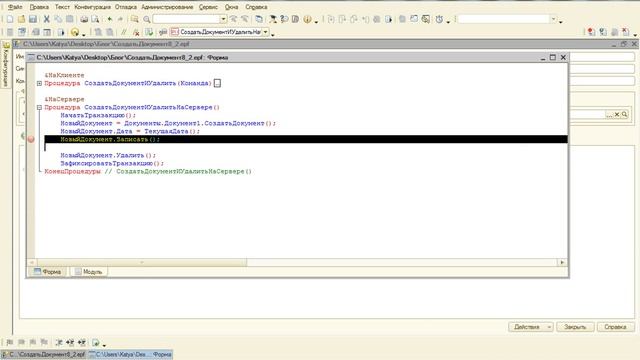Click the comment lines (//) icon
This screenshot has width=640, height=360.
124,32
